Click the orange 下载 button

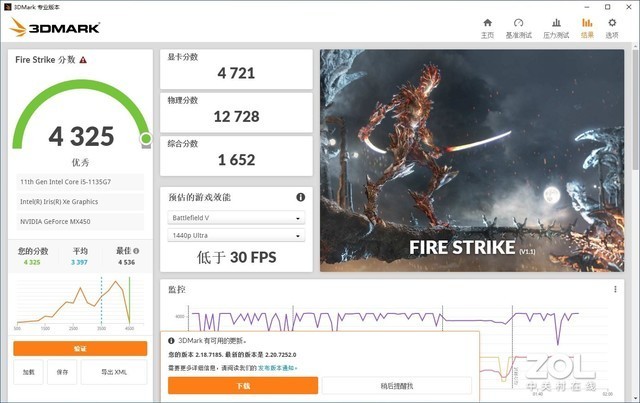click(243, 386)
